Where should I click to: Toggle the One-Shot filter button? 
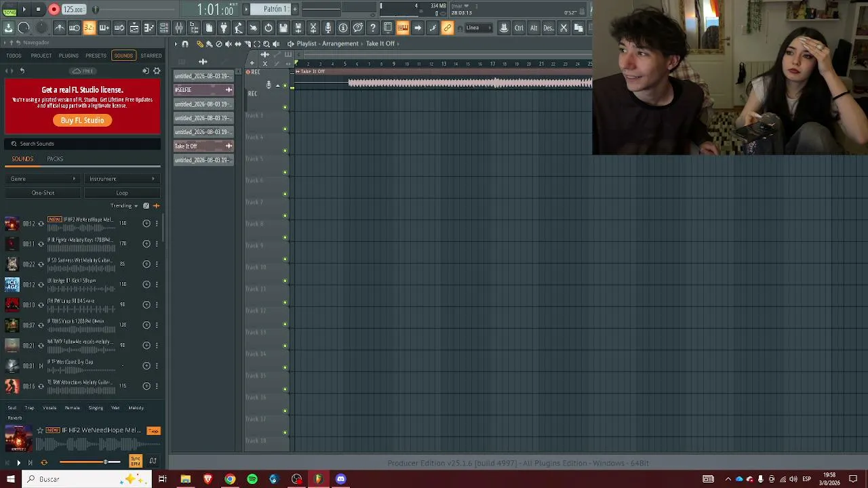click(43, 193)
